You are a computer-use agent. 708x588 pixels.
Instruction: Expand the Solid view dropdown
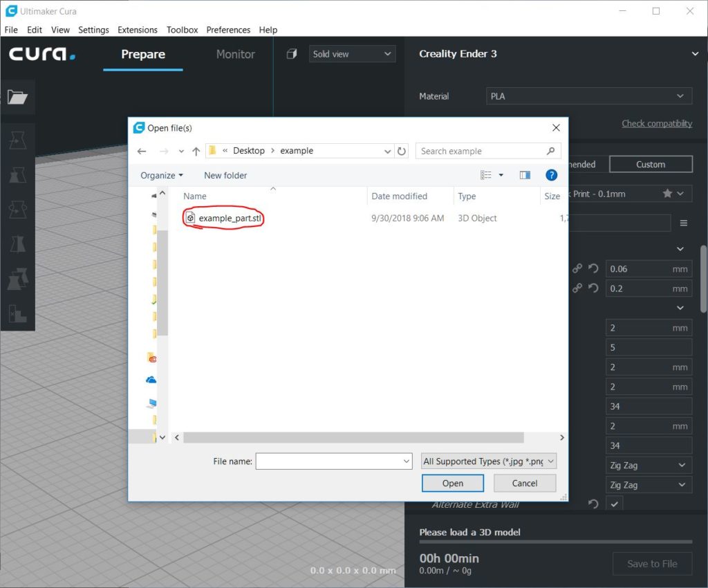pos(352,54)
